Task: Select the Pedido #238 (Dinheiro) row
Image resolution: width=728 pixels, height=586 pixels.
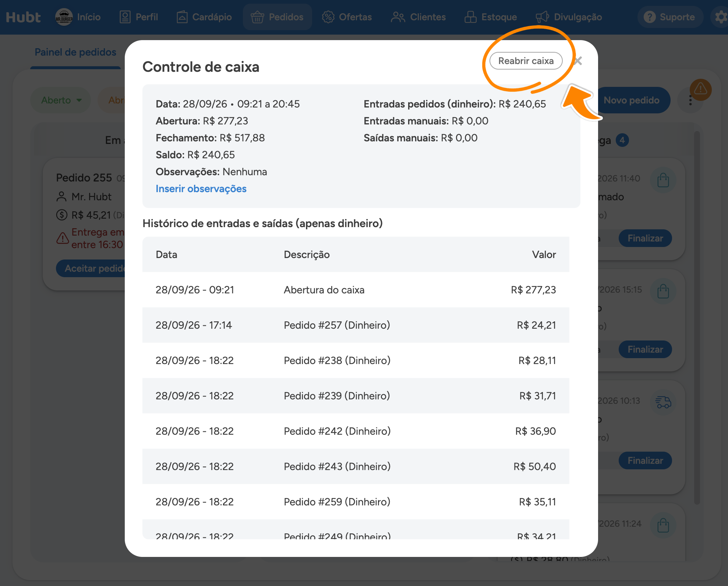Action: 356,360
